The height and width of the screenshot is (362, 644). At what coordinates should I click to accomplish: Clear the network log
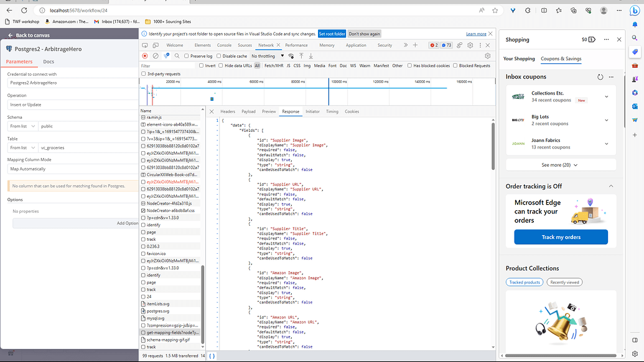155,55
